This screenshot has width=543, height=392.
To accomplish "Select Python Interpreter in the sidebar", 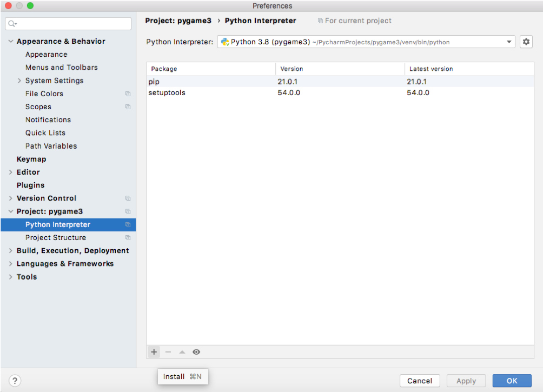I will point(68,225).
